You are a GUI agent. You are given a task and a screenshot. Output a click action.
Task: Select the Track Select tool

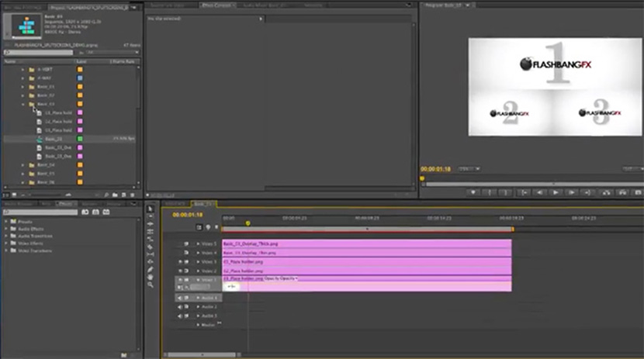tap(151, 216)
